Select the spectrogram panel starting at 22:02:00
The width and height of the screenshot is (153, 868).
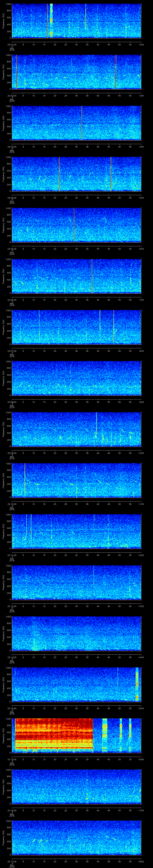pyautogui.click(x=77, y=72)
